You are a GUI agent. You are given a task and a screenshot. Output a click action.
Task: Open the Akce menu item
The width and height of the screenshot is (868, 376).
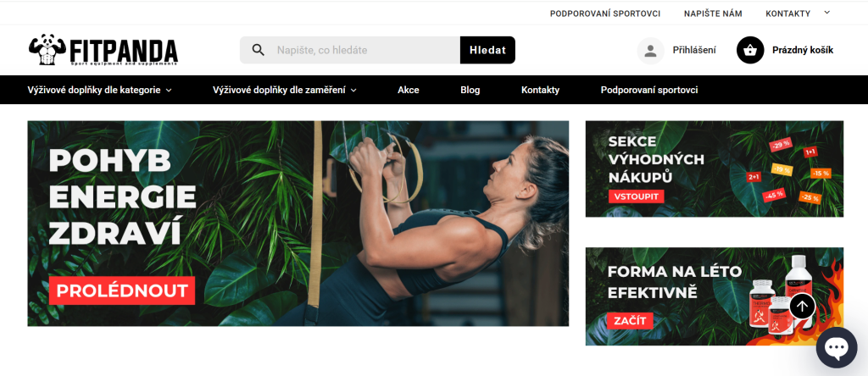click(409, 90)
